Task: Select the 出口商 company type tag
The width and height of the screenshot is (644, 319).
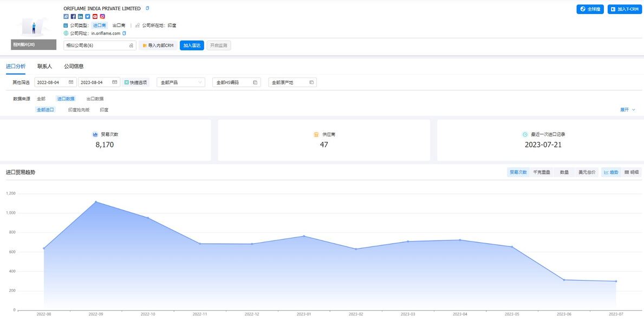Action: pos(119,25)
